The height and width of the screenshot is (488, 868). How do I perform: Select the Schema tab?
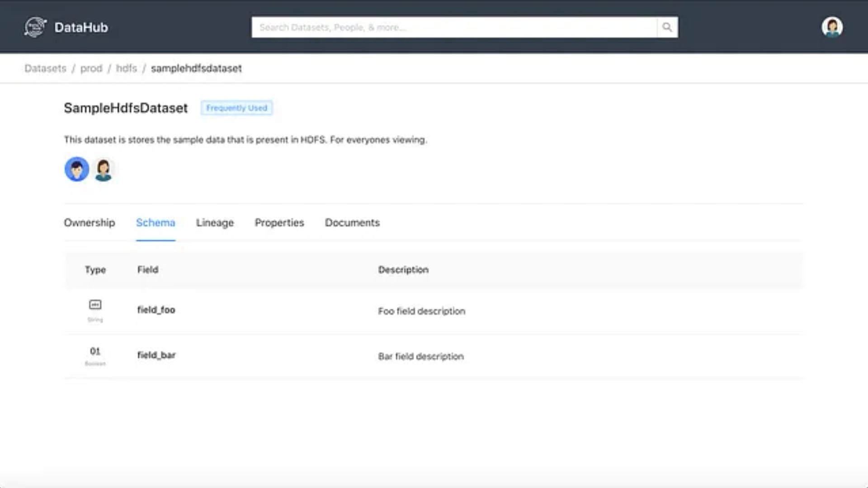(x=156, y=223)
